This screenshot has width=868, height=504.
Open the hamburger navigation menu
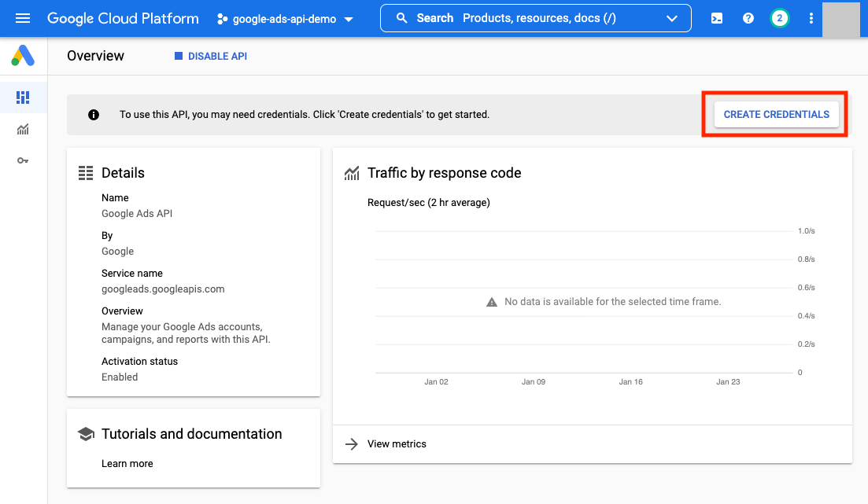click(x=23, y=18)
